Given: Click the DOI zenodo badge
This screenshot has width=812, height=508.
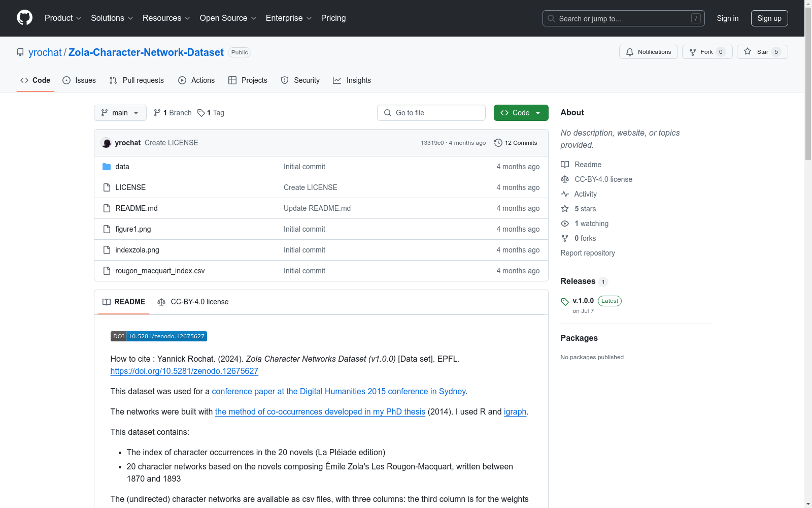Looking at the screenshot, I should coord(159,336).
